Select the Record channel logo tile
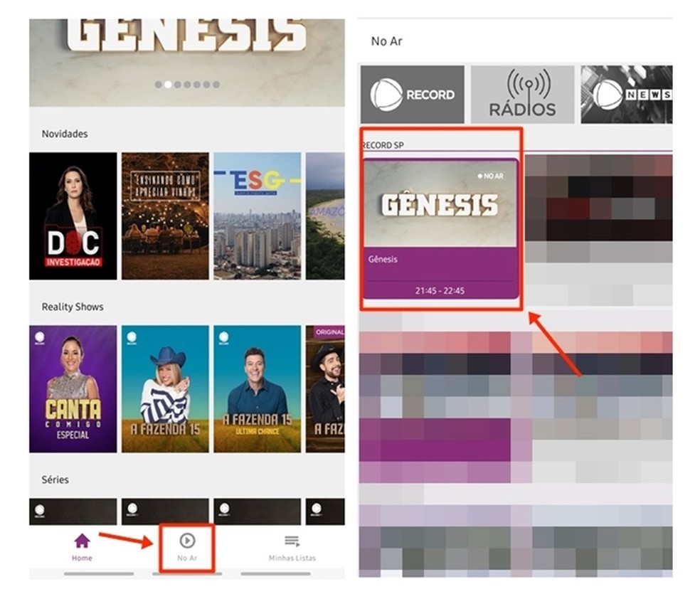Image resolution: width=700 pixels, height=599 pixels. (413, 95)
